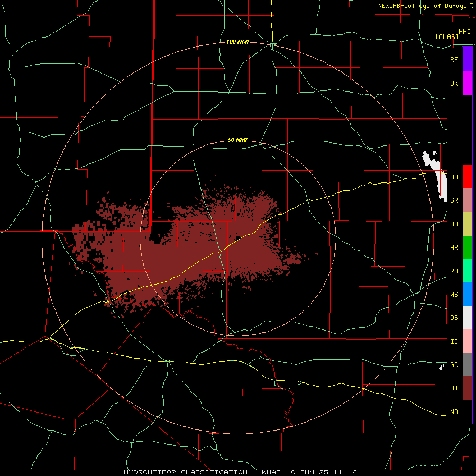476x476 pixels.
Task: Click the GC legend label
Action: click(454, 365)
